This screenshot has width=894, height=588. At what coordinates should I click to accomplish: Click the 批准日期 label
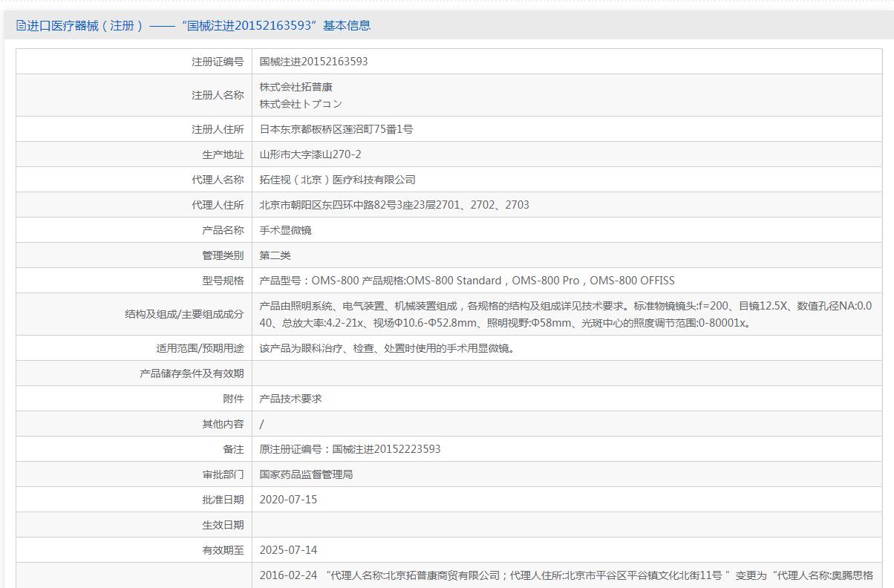[223, 500]
